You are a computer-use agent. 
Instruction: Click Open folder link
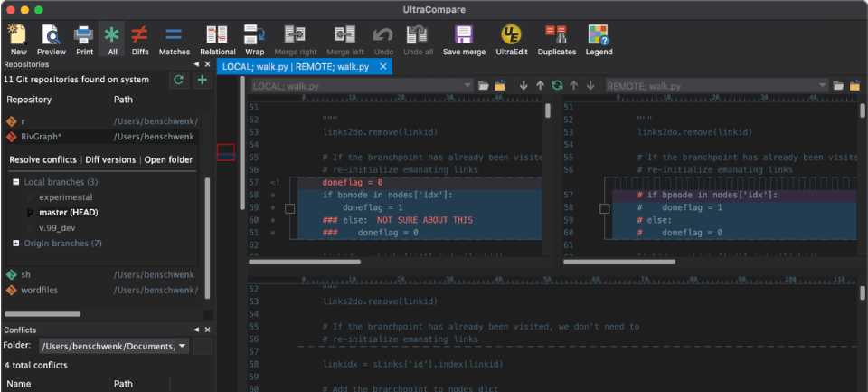(x=168, y=159)
